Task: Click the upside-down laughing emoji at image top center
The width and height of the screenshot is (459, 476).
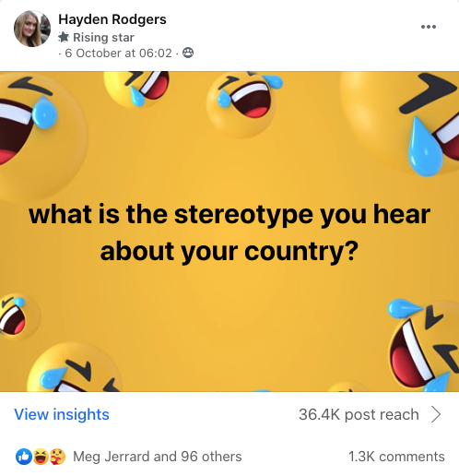Action: point(242,103)
